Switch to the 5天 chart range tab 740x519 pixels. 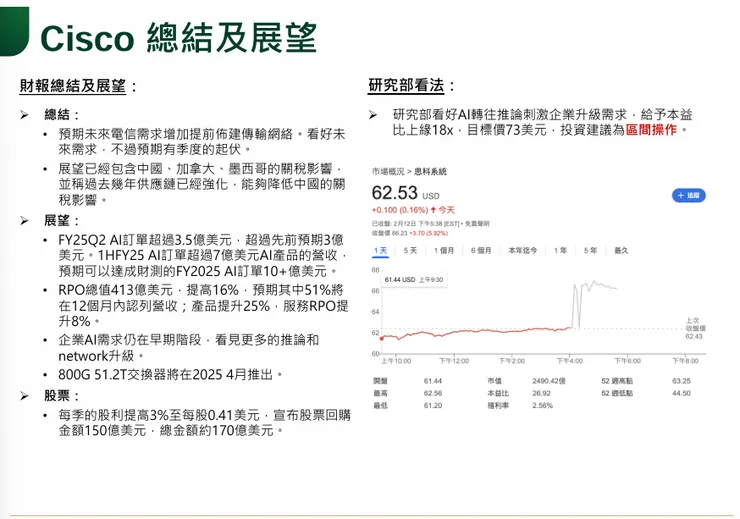coord(410,251)
